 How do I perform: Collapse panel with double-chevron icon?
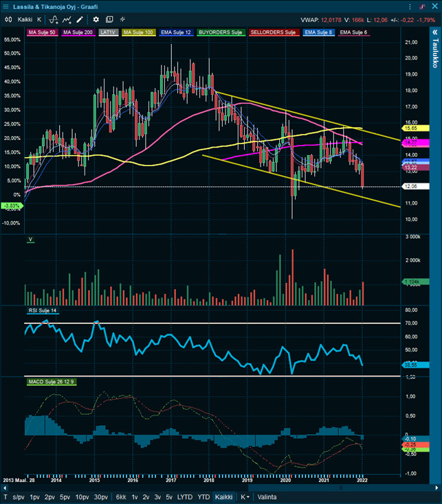pyautogui.click(x=434, y=32)
